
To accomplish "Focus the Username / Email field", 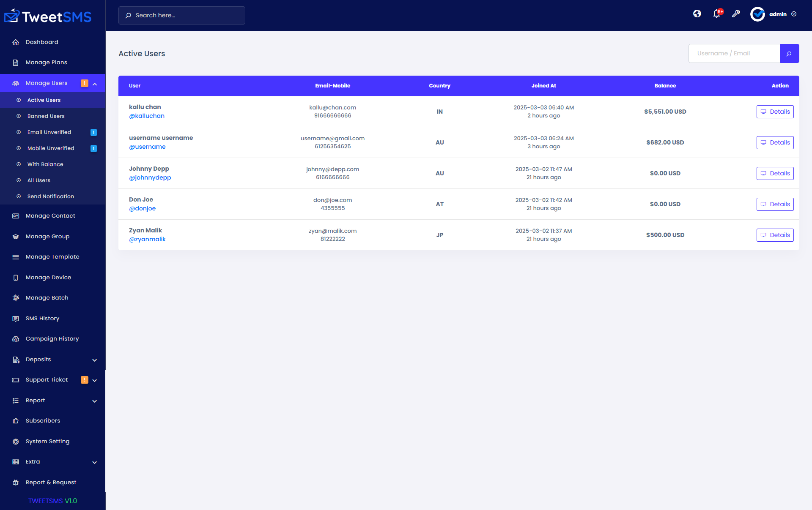I will [734, 54].
